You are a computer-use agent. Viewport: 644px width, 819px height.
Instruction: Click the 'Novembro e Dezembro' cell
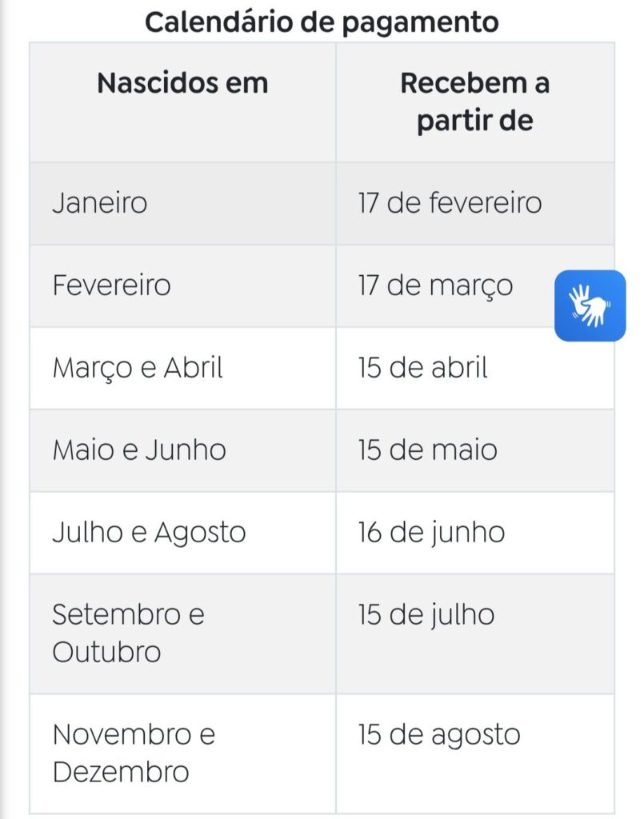click(x=182, y=753)
